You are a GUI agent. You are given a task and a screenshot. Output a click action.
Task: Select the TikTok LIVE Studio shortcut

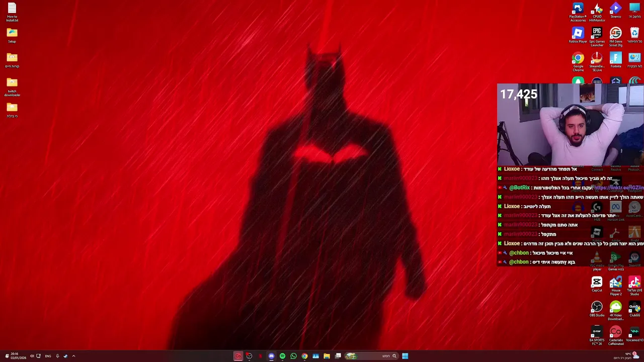(634, 287)
